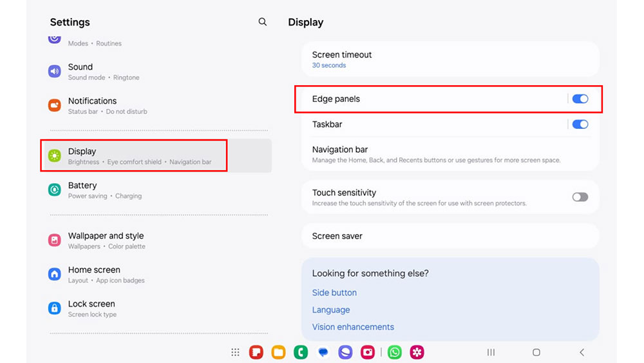Open the yellow My Files folder icon
This screenshot has width=644, height=363.
[x=278, y=352]
